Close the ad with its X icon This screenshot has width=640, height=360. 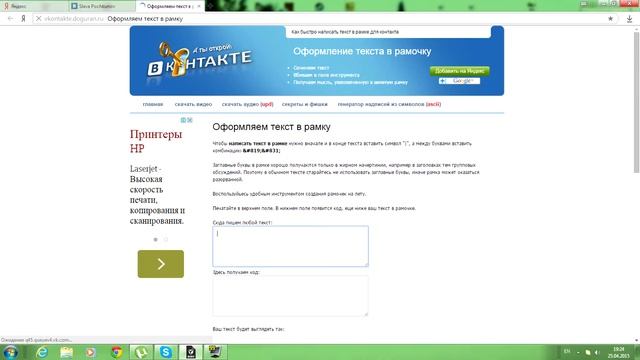click(190, 120)
